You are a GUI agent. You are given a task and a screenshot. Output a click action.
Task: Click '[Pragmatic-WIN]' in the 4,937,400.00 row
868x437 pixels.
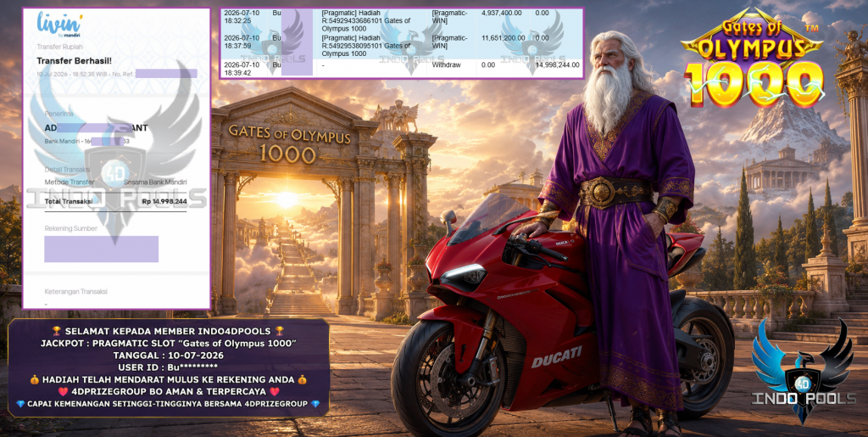tap(450, 17)
